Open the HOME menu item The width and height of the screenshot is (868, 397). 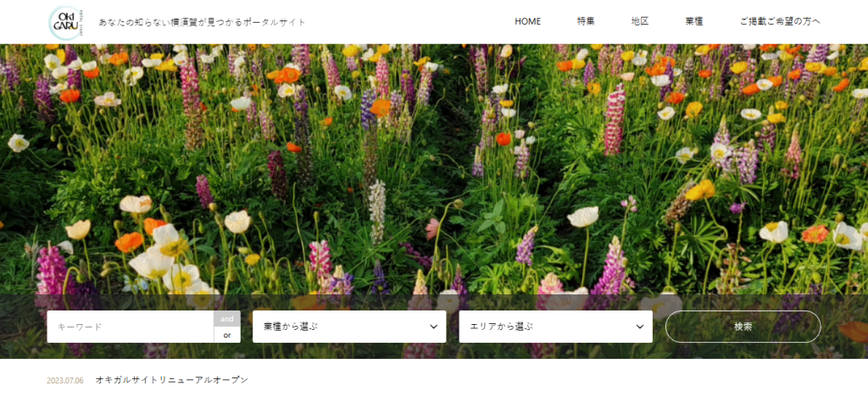coord(527,21)
